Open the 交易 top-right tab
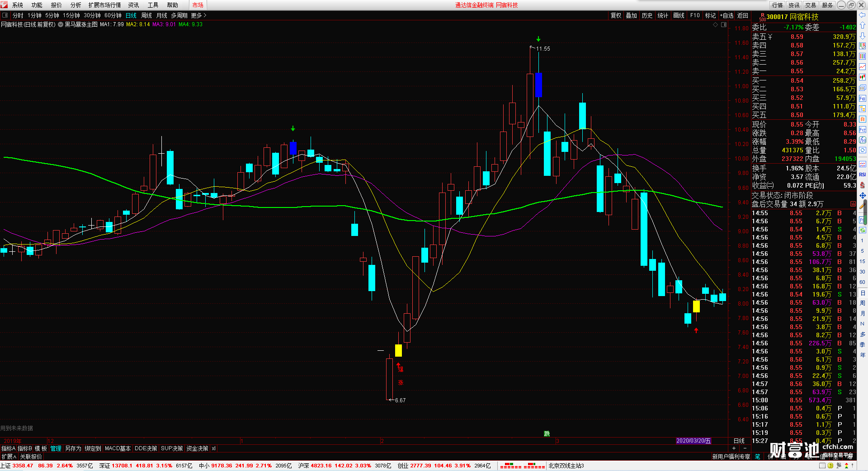Viewport: 868px width, 471px height. point(811,5)
